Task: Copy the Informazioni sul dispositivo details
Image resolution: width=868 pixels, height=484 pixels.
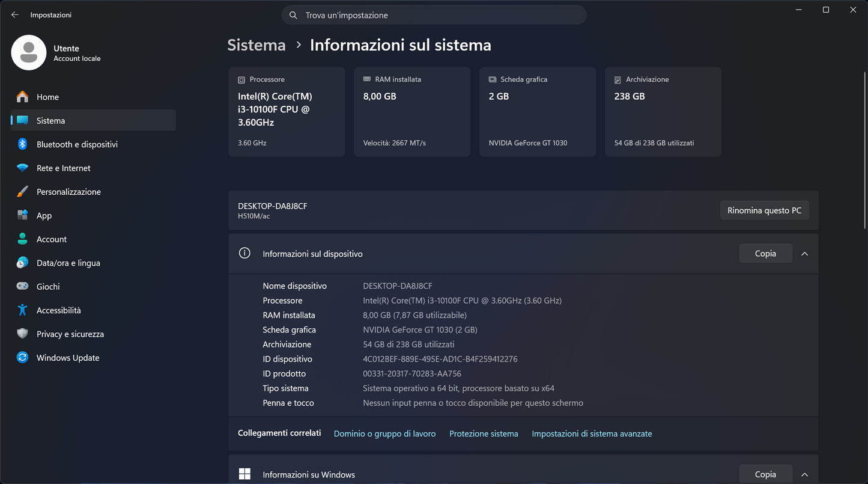Action: pyautogui.click(x=765, y=254)
